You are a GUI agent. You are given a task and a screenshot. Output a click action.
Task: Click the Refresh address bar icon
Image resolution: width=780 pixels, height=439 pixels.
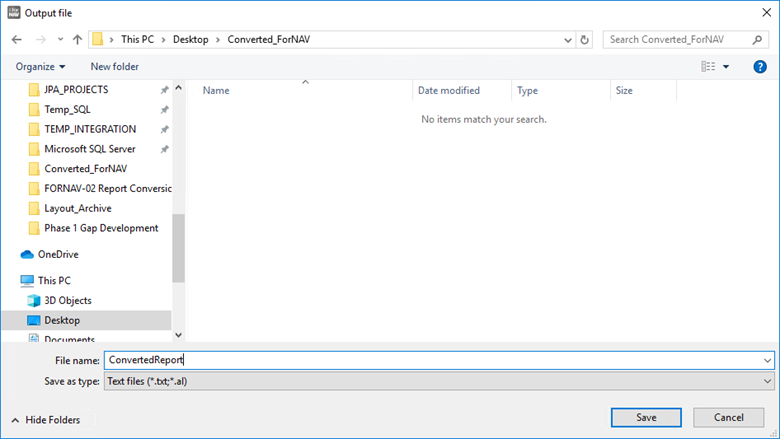click(x=585, y=40)
